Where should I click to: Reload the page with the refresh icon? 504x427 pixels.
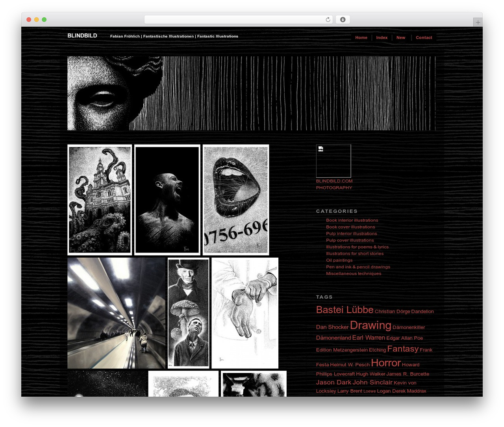328,20
